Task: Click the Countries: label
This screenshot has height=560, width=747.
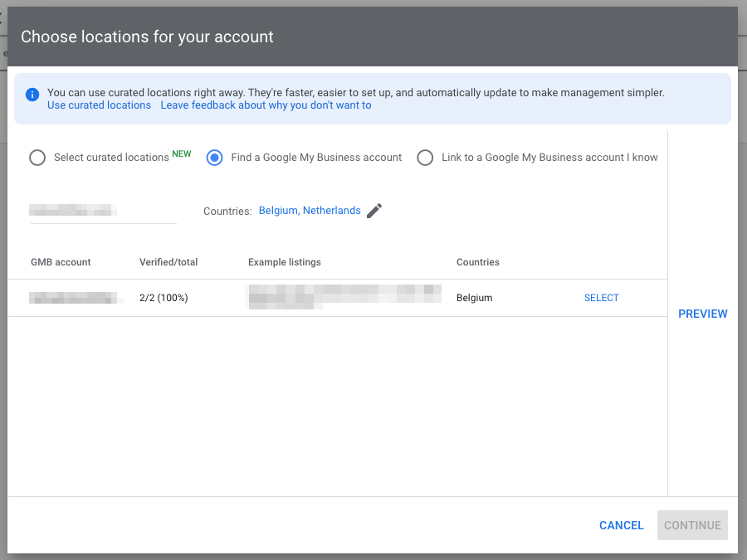Action: 227,211
